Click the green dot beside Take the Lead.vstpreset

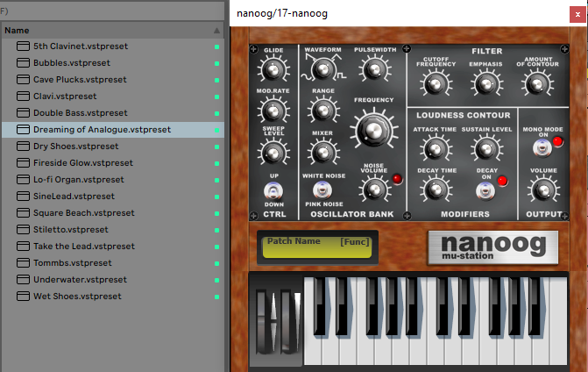point(216,247)
